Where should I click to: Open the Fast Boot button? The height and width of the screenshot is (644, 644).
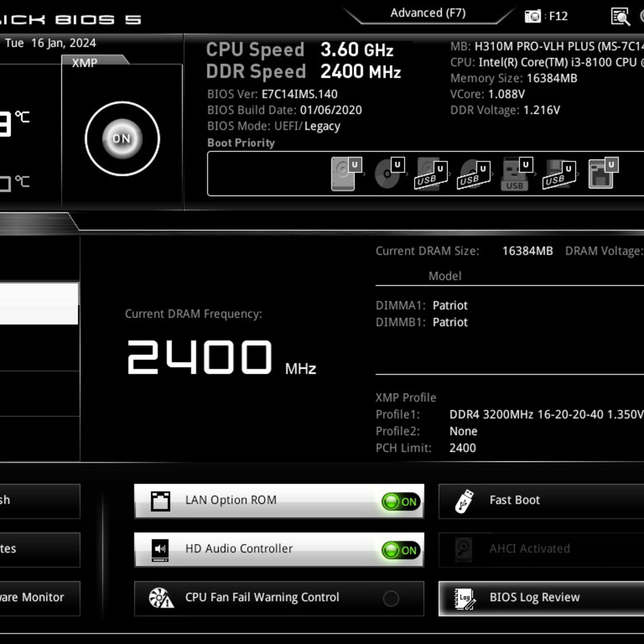pos(541,501)
